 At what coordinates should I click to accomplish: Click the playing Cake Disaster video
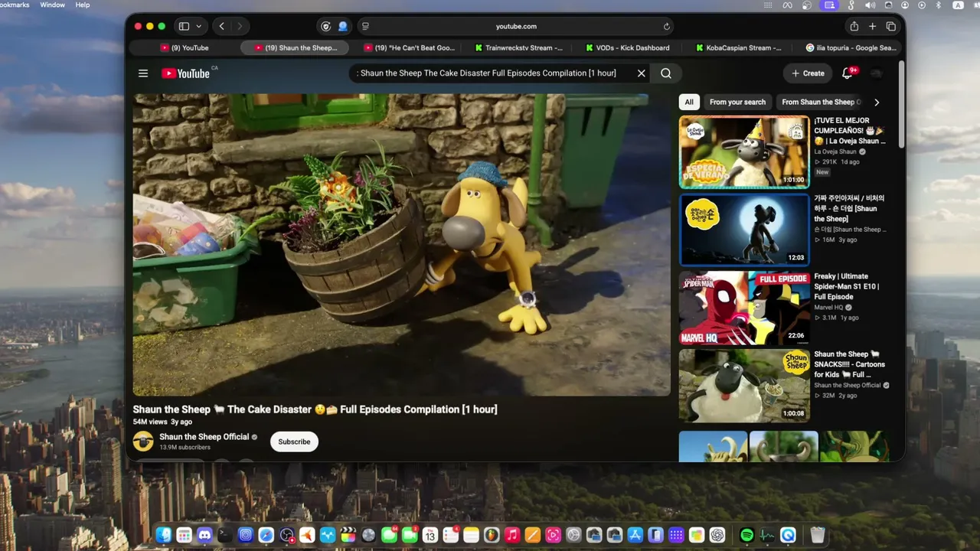point(401,245)
